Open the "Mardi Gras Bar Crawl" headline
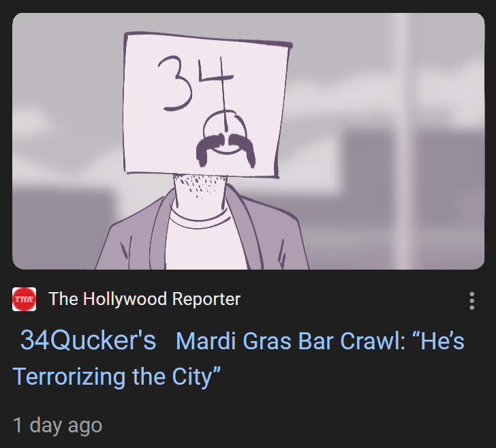 click(x=290, y=341)
